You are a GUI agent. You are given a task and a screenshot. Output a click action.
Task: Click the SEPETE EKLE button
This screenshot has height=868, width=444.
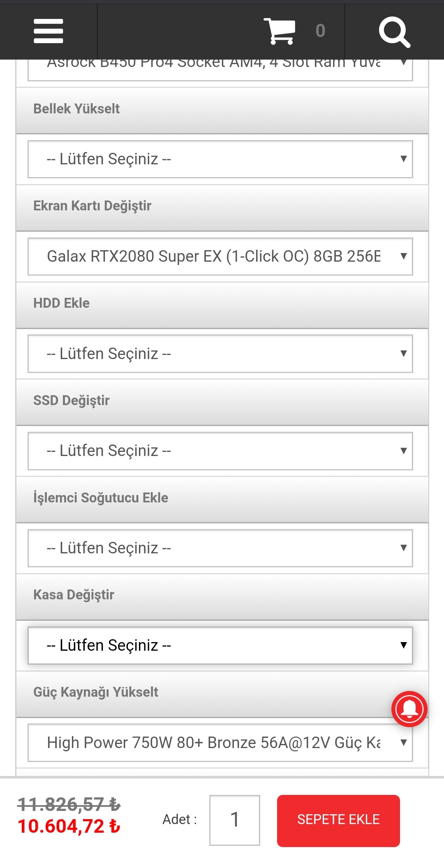(x=338, y=820)
